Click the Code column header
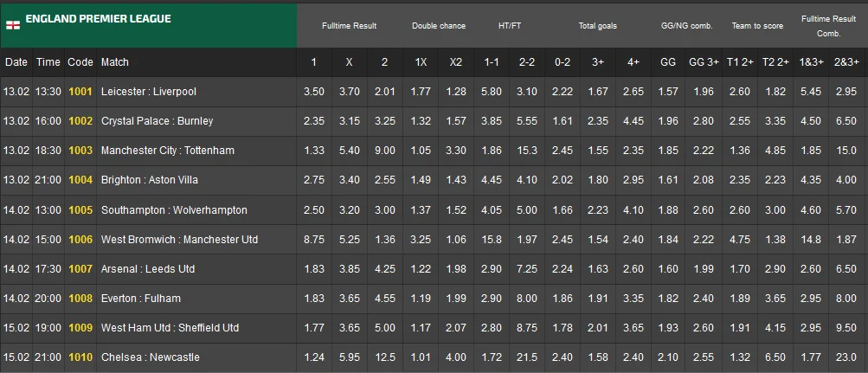This screenshot has width=868, height=373. (80, 62)
